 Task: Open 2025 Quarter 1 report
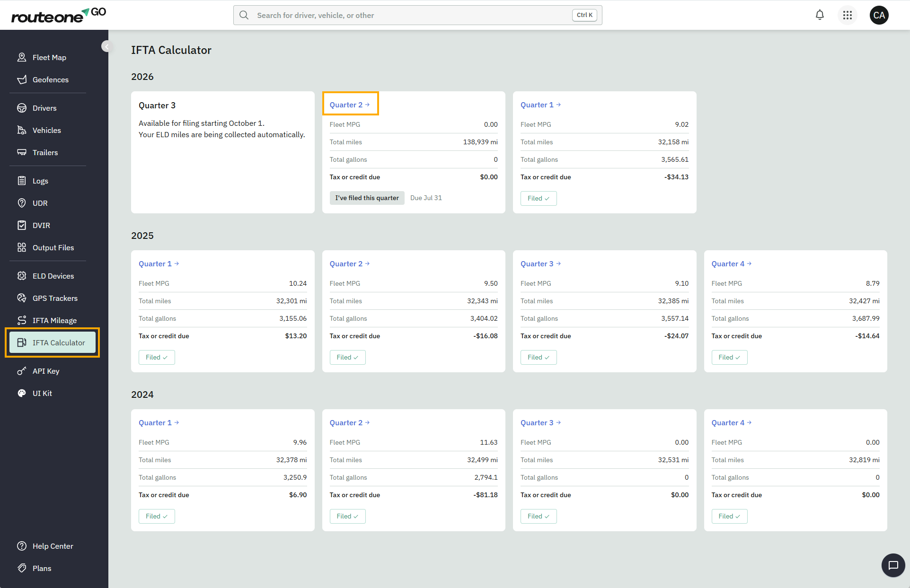click(159, 263)
